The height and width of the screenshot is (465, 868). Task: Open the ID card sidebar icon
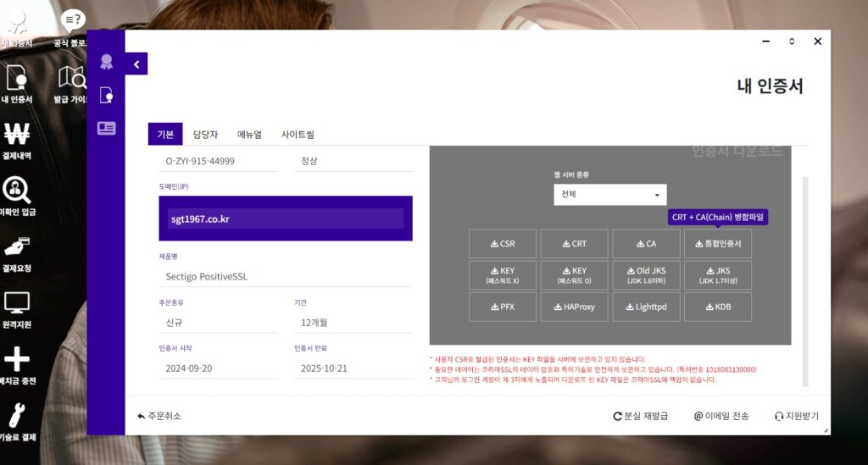(x=106, y=128)
